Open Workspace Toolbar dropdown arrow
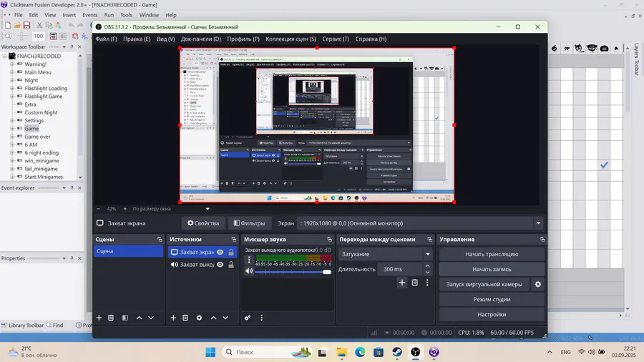Viewport: 644px width, 362px height. (x=64, y=47)
